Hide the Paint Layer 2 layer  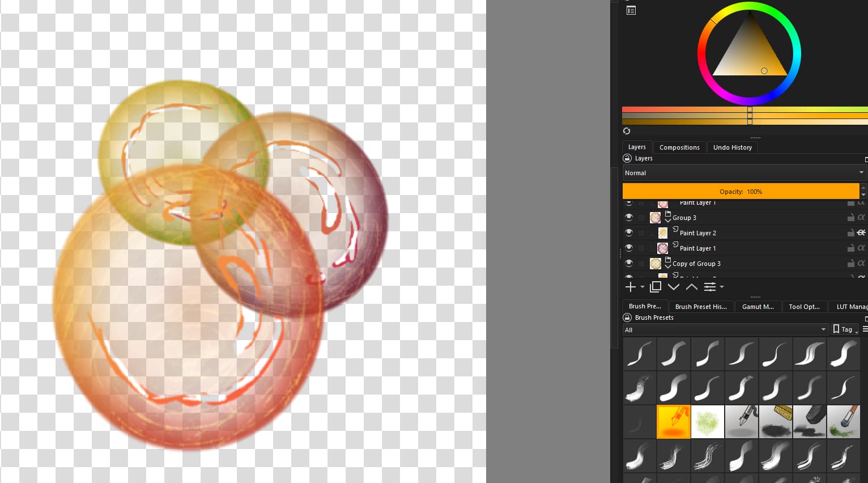pyautogui.click(x=629, y=233)
